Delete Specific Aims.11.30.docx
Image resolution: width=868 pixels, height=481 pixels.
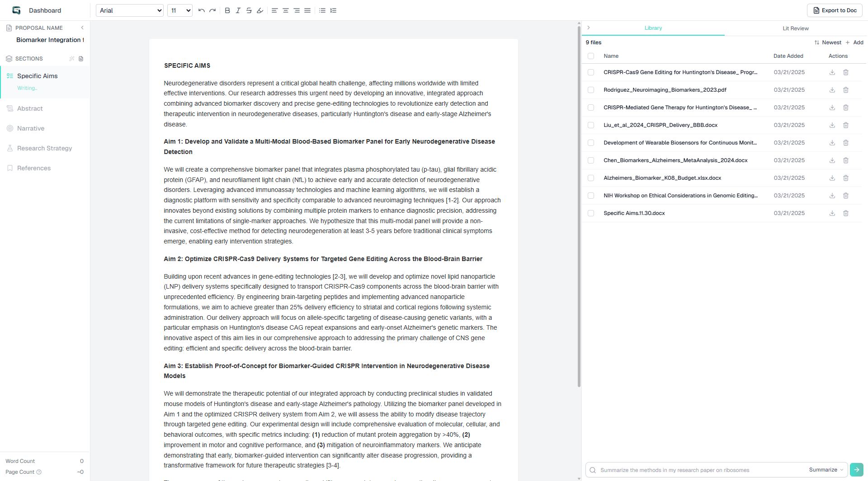(846, 213)
